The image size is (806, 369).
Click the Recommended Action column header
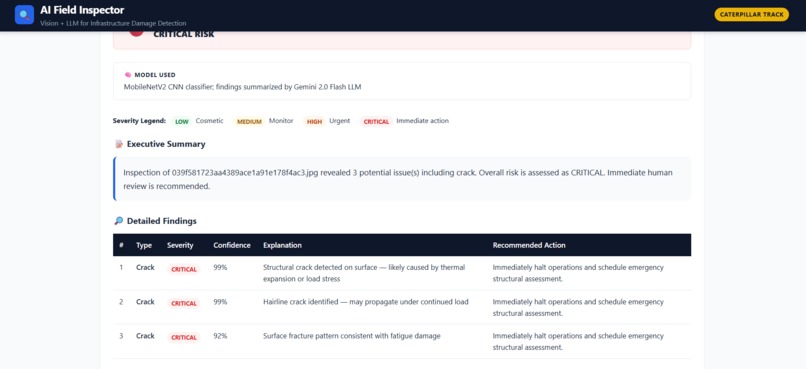click(529, 245)
